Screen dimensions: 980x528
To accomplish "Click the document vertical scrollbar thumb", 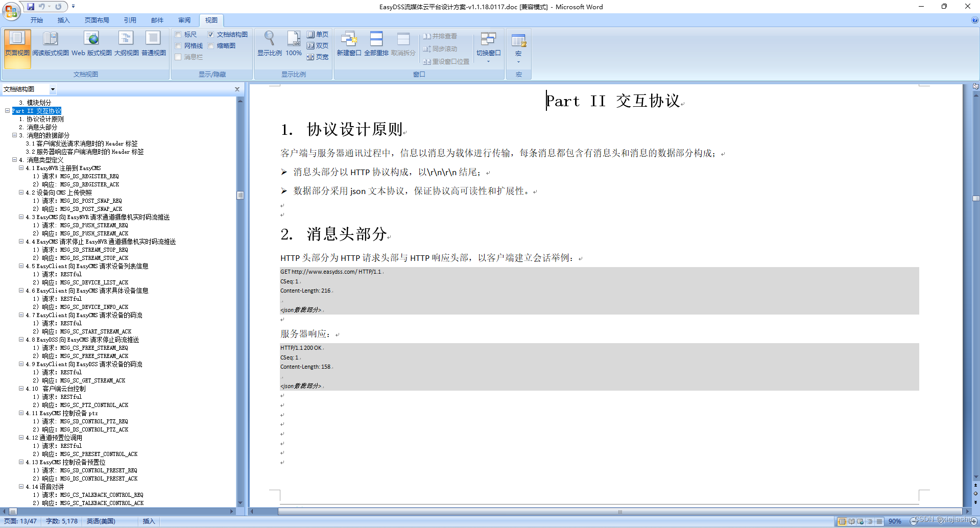I will 975,199.
